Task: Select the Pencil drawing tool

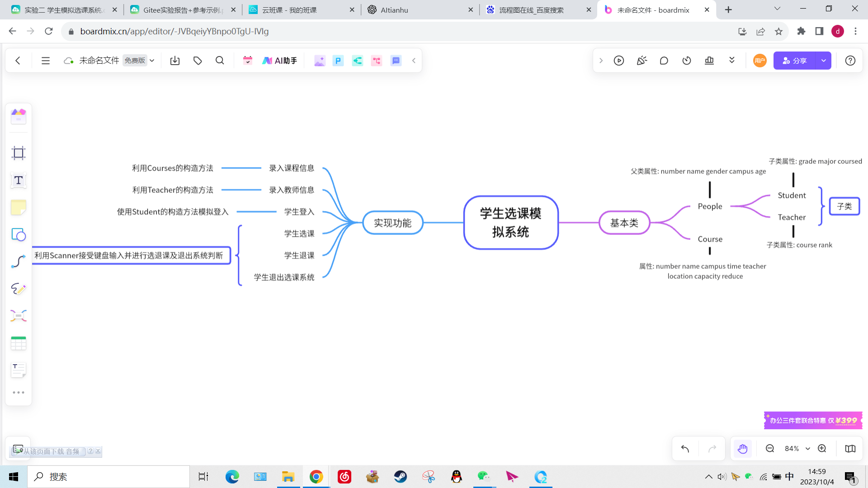Action: [18, 289]
